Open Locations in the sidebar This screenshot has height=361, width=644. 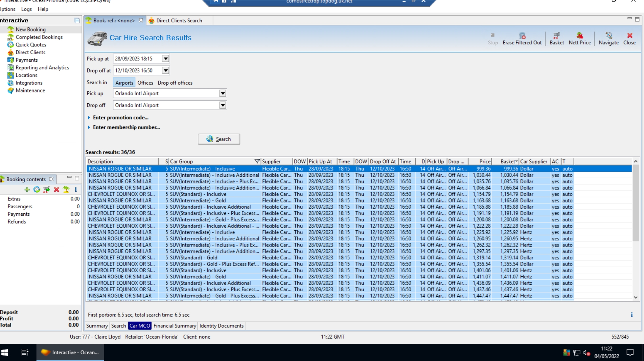tap(26, 75)
